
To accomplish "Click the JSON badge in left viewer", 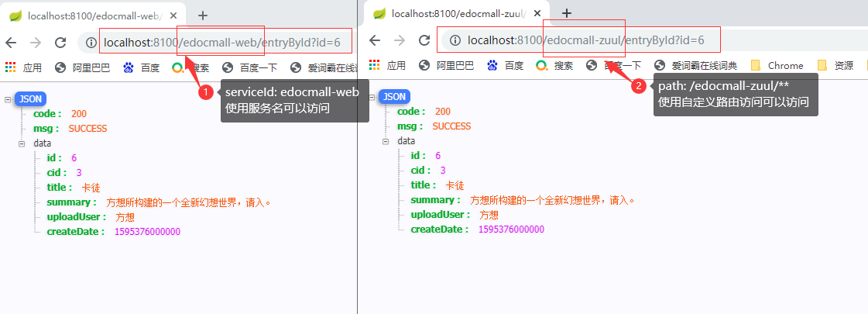I will pyautogui.click(x=30, y=98).
